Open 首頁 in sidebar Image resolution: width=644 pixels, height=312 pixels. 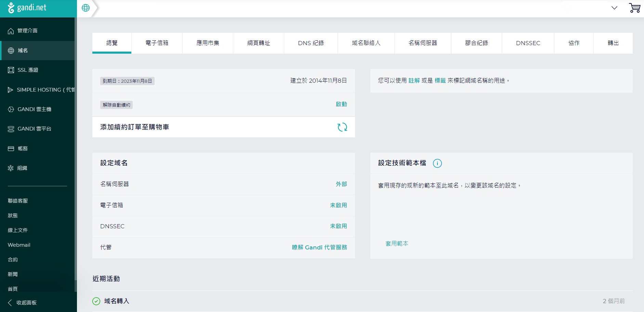coord(13,289)
